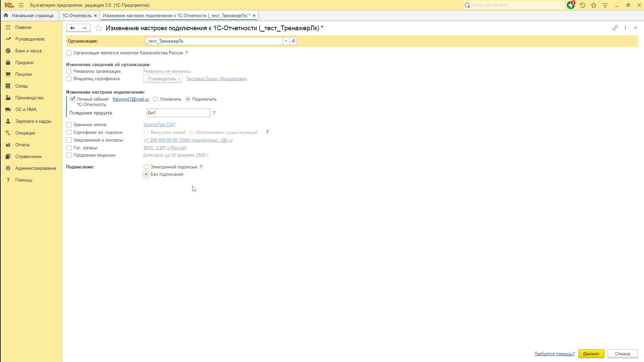Check Уведомления и контакты checkbox

pos(69,140)
